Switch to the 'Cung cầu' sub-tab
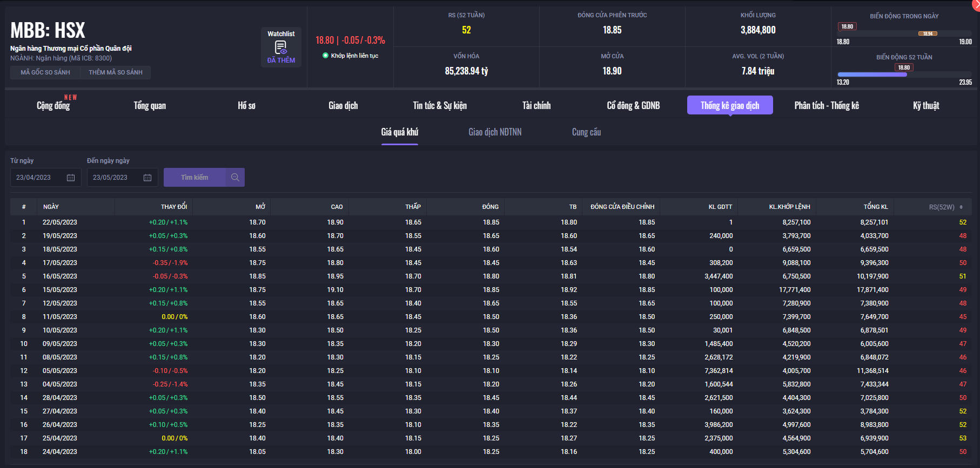This screenshot has height=468, width=980. 586,132
